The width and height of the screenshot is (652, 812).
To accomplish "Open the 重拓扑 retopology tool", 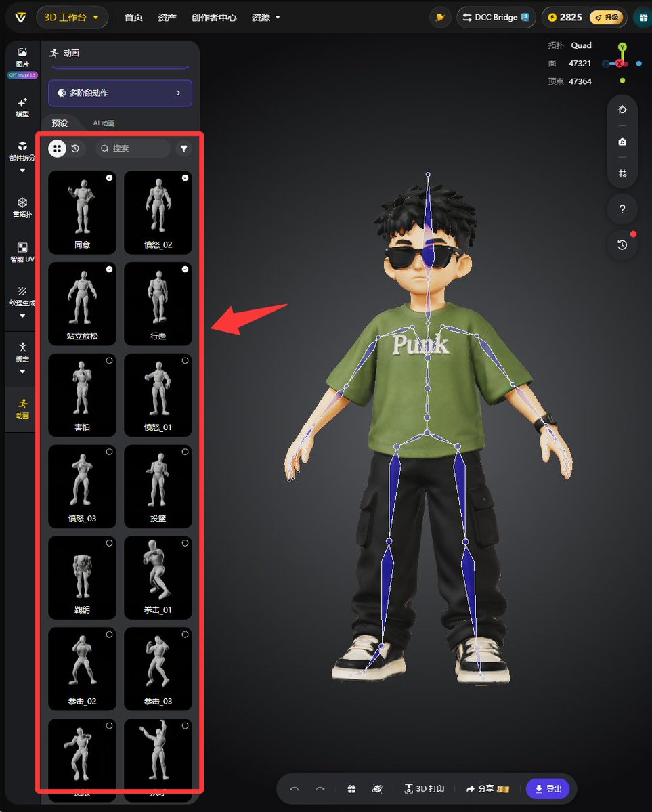I will click(x=22, y=207).
